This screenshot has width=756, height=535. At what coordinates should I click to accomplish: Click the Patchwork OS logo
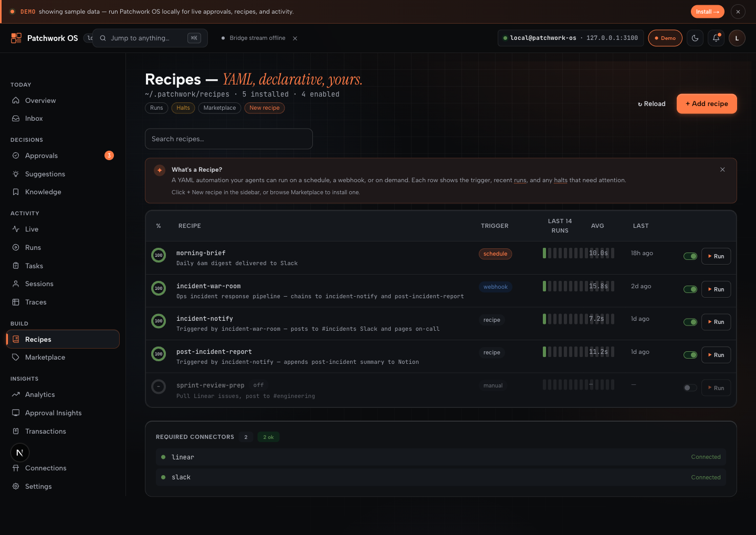[x=44, y=38]
